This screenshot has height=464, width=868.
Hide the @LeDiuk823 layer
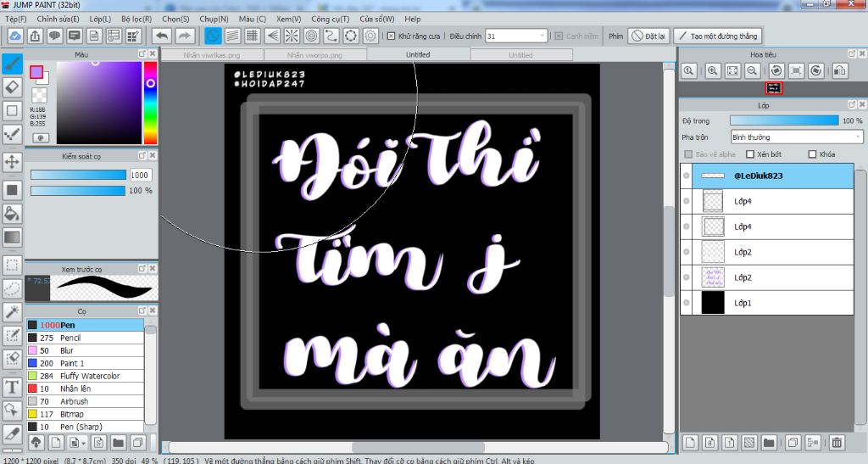coord(687,176)
